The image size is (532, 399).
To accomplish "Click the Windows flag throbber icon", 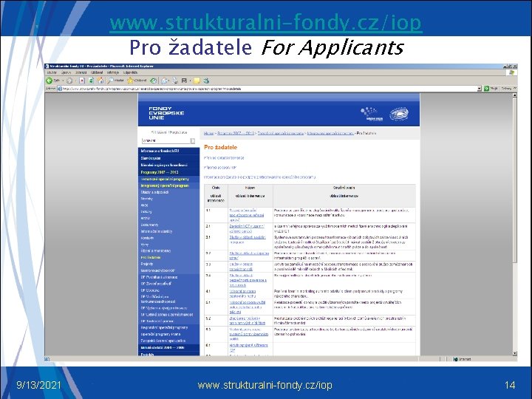I will [511, 72].
